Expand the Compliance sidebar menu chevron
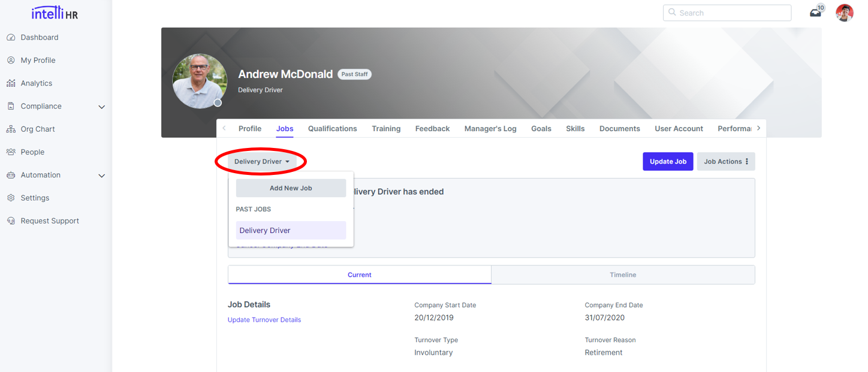This screenshot has height=372, width=868. pyautogui.click(x=102, y=107)
